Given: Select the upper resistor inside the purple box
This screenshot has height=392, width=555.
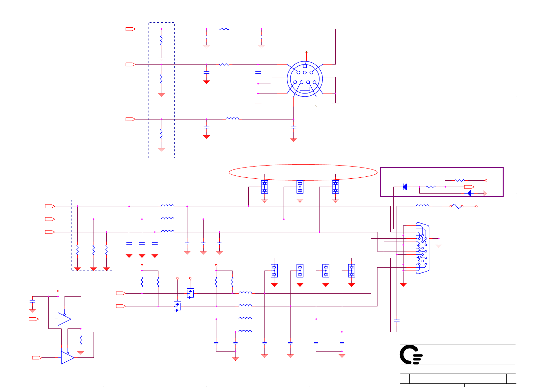Looking at the screenshot, I should [459, 180].
